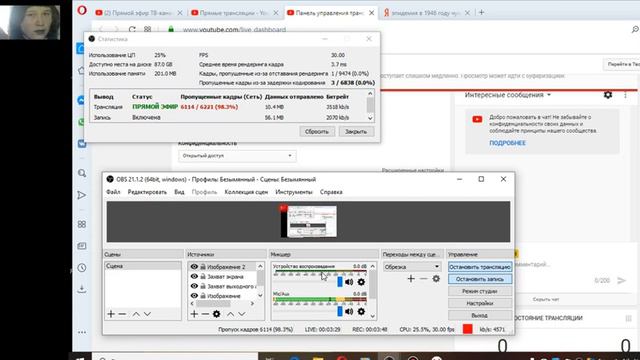Open settings gear for Устройство воспроизведения audio
The height and width of the screenshot is (360, 640).
361,282
